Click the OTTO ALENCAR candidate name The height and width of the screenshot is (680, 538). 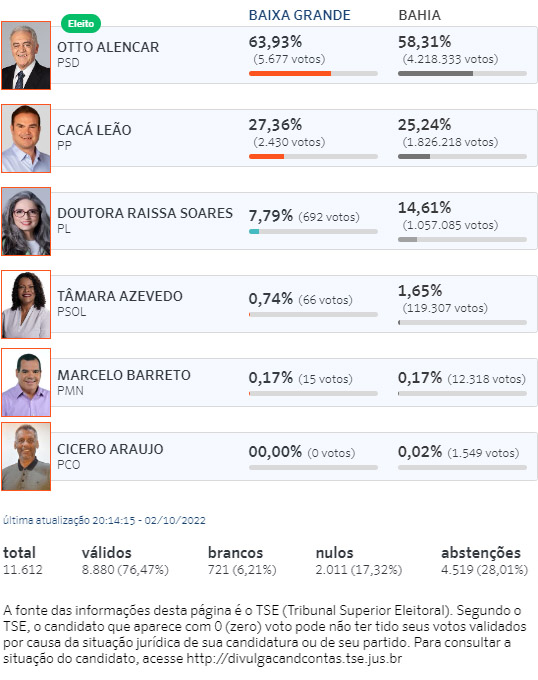tap(108, 47)
